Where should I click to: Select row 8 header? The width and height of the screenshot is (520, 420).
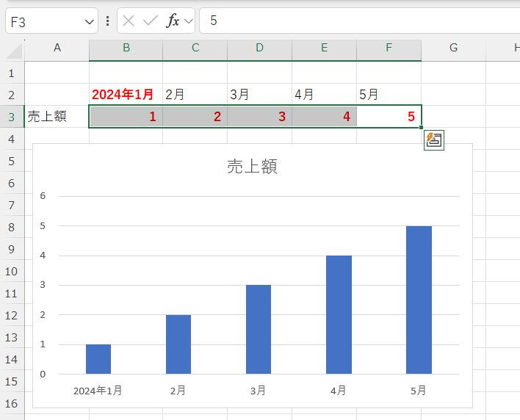[x=12, y=227]
